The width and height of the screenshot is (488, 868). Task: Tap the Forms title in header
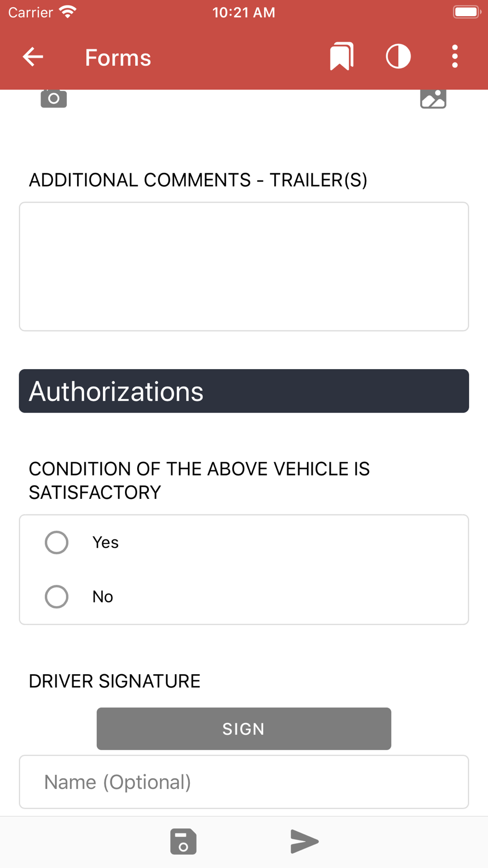[118, 58]
